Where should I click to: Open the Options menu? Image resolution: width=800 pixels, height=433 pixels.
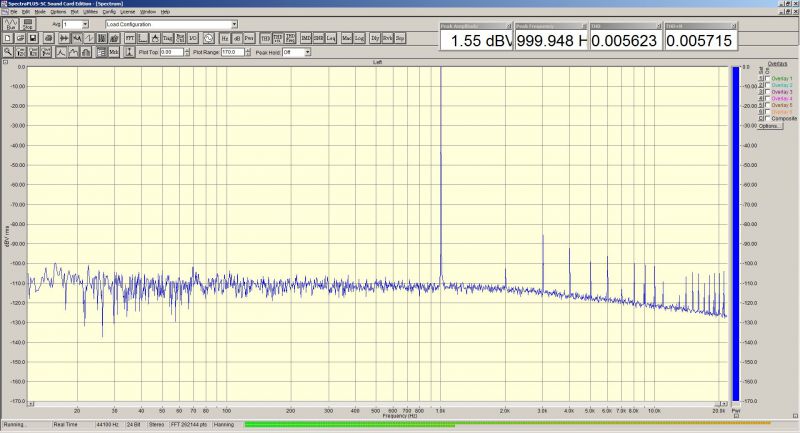(58, 11)
